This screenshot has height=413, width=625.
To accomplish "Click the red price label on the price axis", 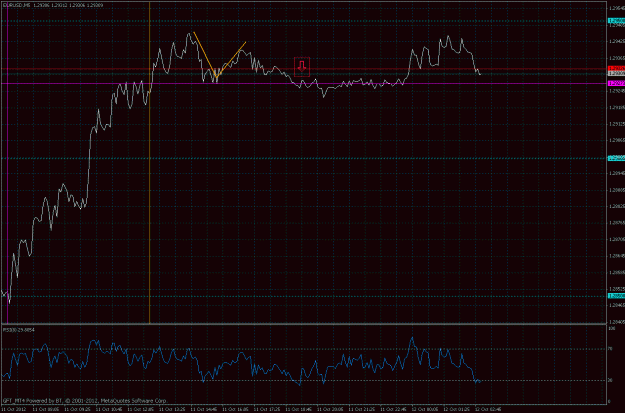I will (616, 69).
